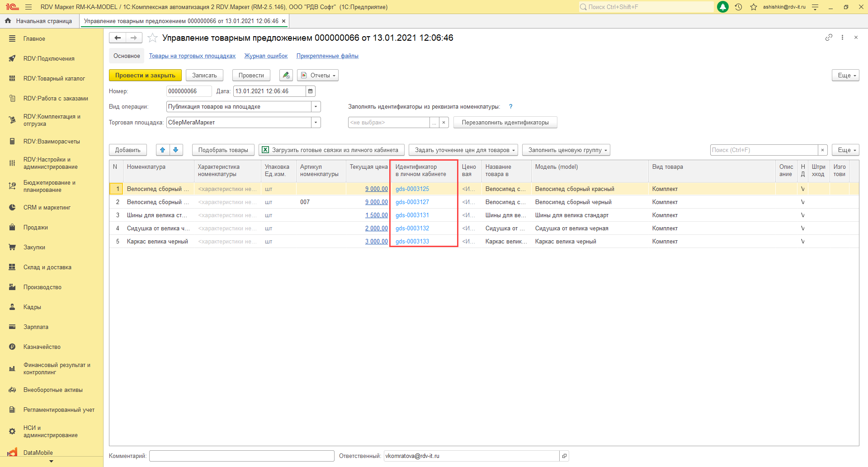
Task: Click the move row up arrow icon
Action: [x=163, y=150]
